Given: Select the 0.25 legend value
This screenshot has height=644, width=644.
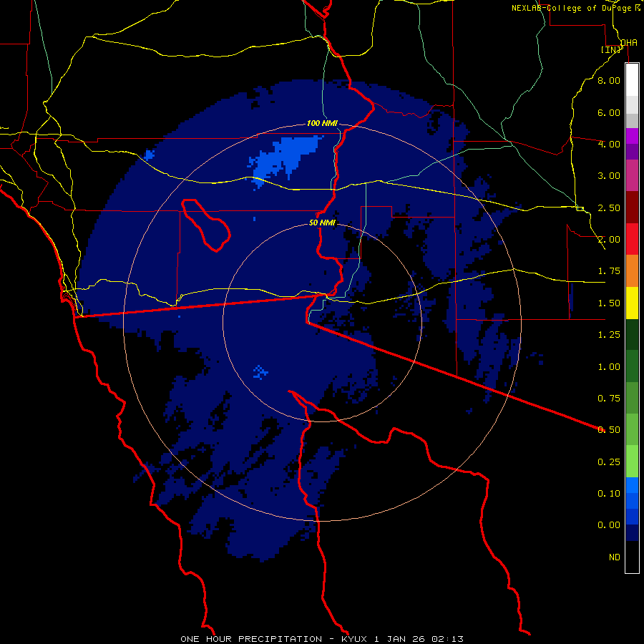Looking at the screenshot, I should pyautogui.click(x=609, y=462).
